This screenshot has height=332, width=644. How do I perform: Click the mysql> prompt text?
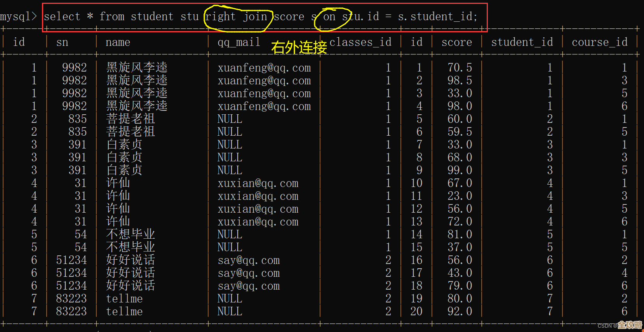[x=18, y=17]
